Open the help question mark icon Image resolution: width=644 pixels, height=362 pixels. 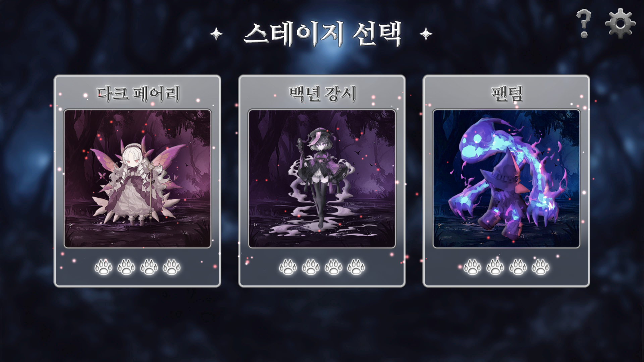[x=584, y=23]
